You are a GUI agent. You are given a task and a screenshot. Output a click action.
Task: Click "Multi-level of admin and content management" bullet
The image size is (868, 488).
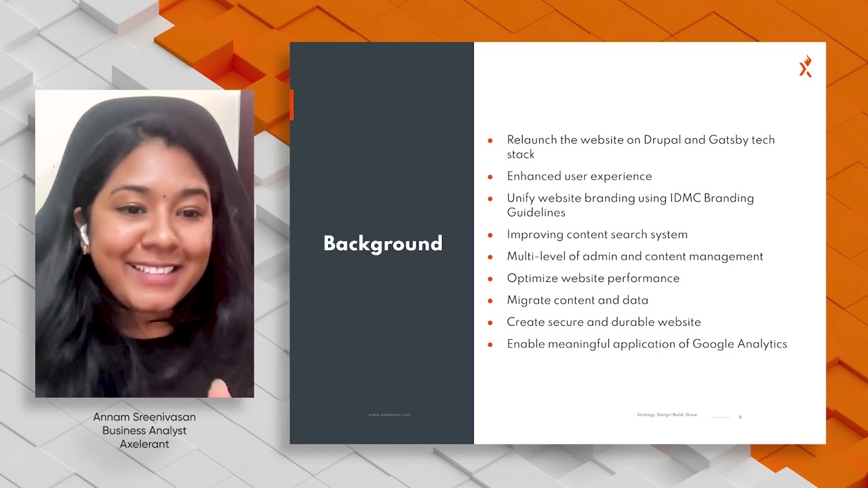635,256
